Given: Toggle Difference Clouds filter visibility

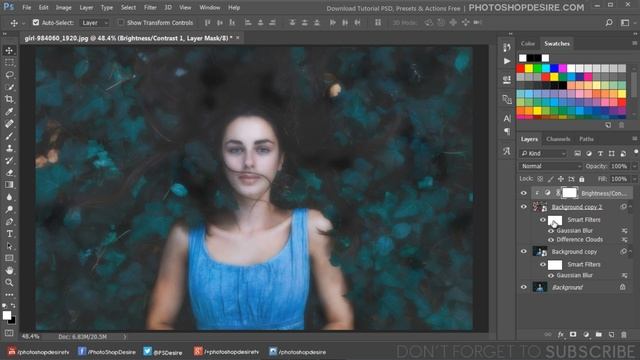Looking at the screenshot, I should pyautogui.click(x=551, y=240).
